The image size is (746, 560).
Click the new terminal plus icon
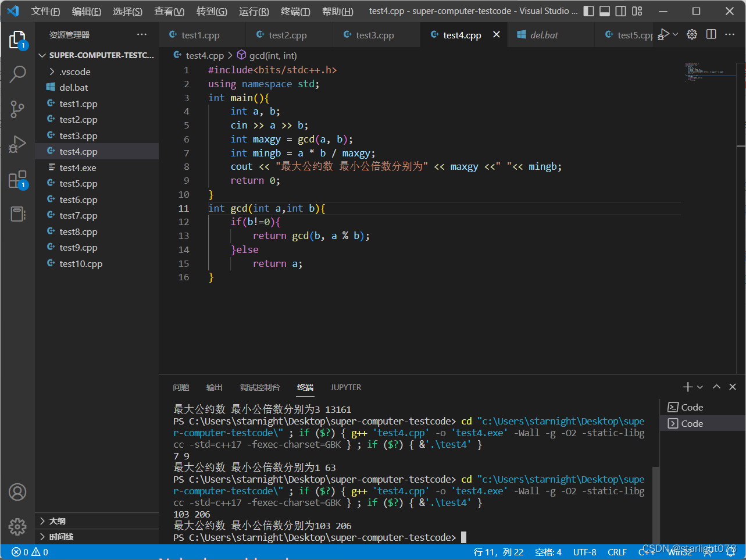click(x=687, y=387)
